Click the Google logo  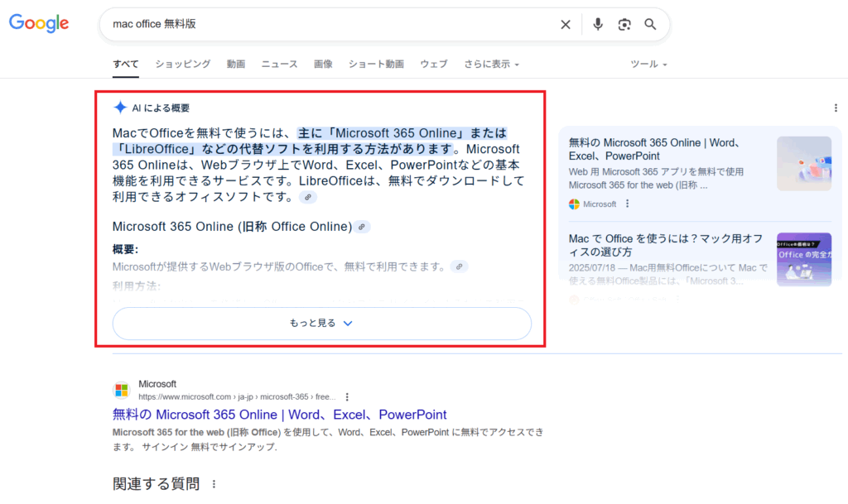tap(39, 23)
